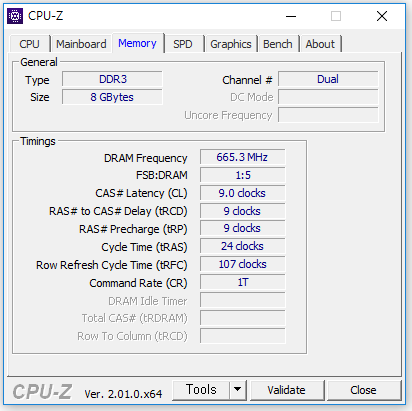
Task: Click the Close button at bottom
Action: (x=363, y=390)
